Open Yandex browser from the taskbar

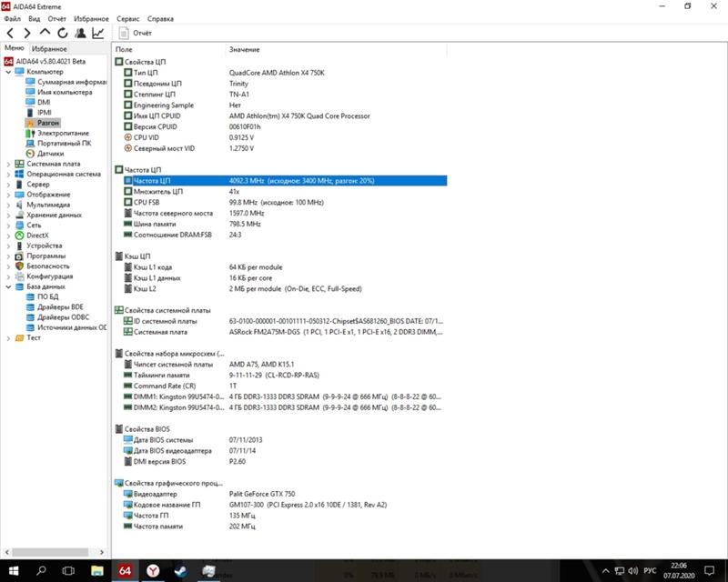(x=153, y=570)
